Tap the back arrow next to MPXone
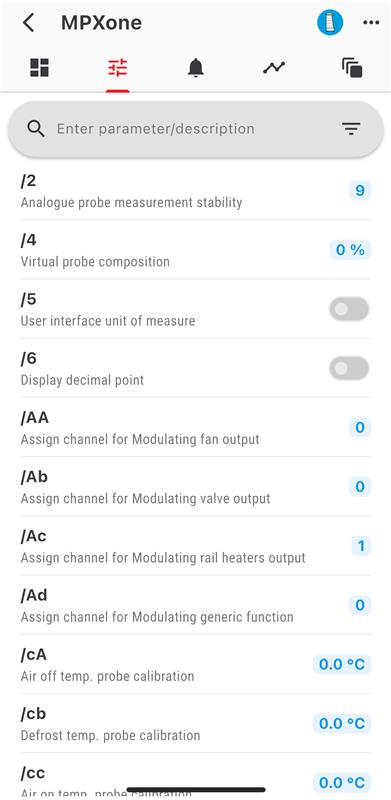Viewport: 391px width, 800px height. 29,23
